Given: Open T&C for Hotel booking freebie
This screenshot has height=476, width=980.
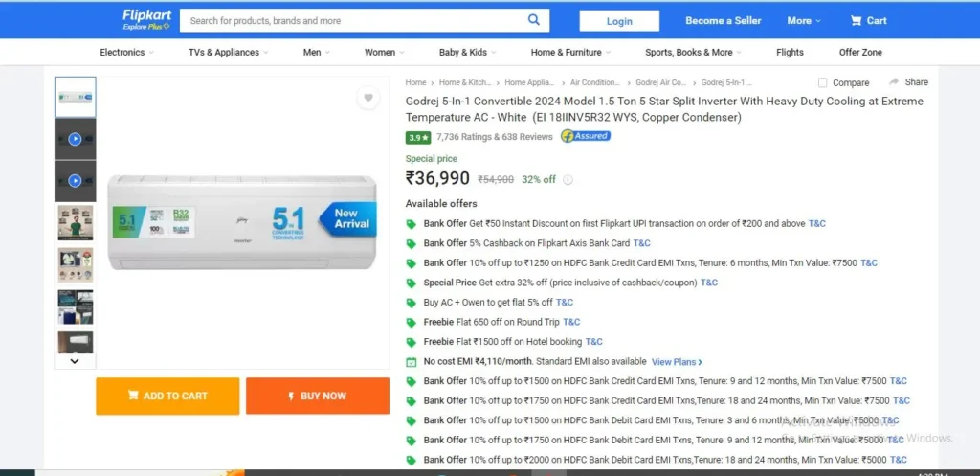Looking at the screenshot, I should click(593, 342).
